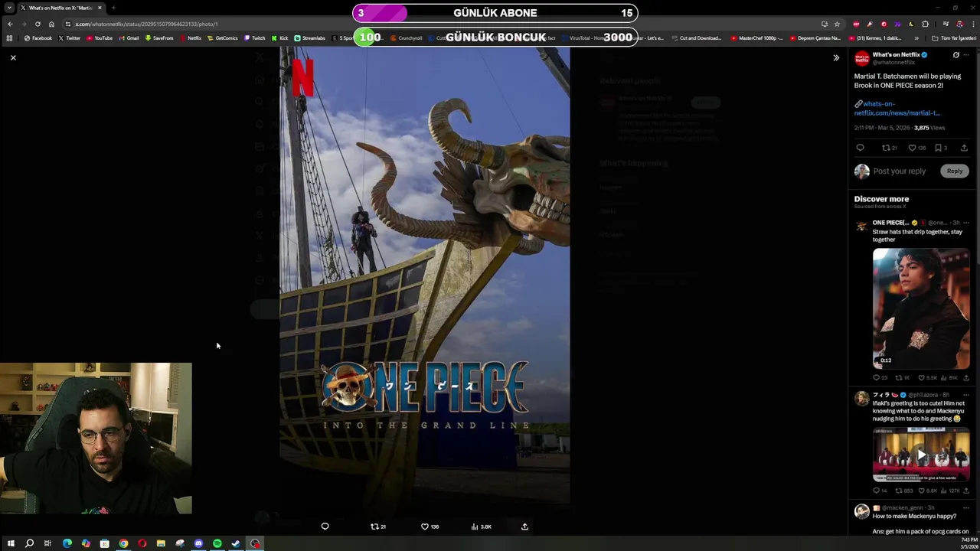
Task: Collapse the tweet sidebar with double chevron
Action: (x=836, y=57)
